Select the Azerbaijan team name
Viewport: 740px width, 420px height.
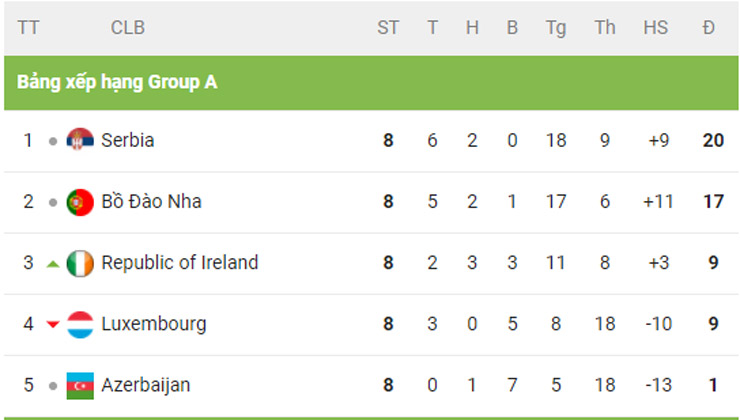[146, 385]
